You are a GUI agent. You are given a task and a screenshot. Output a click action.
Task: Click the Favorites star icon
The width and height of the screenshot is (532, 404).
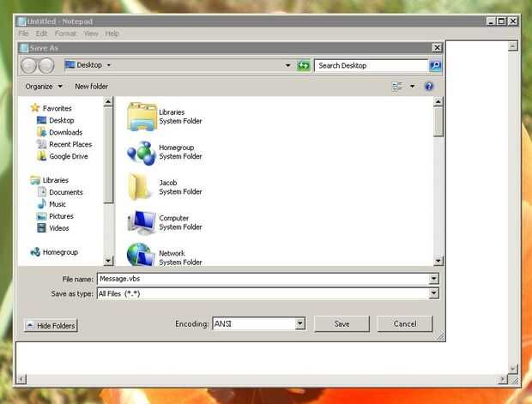click(x=35, y=108)
